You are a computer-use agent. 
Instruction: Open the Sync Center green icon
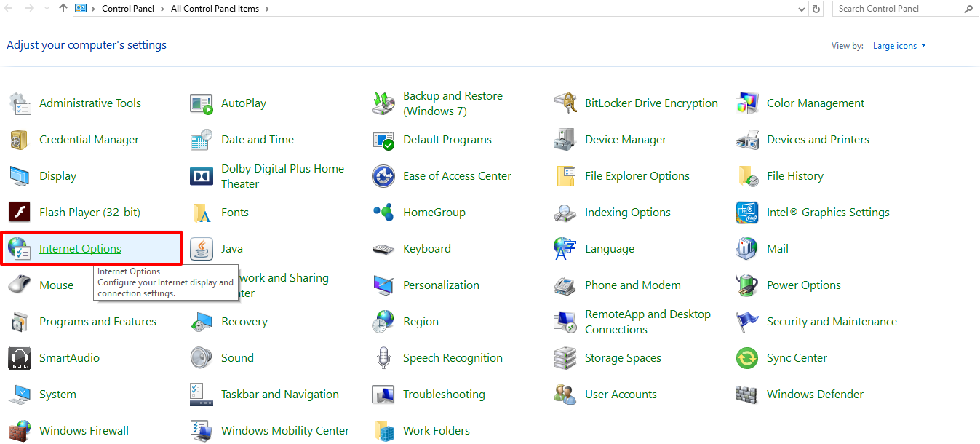click(x=747, y=358)
